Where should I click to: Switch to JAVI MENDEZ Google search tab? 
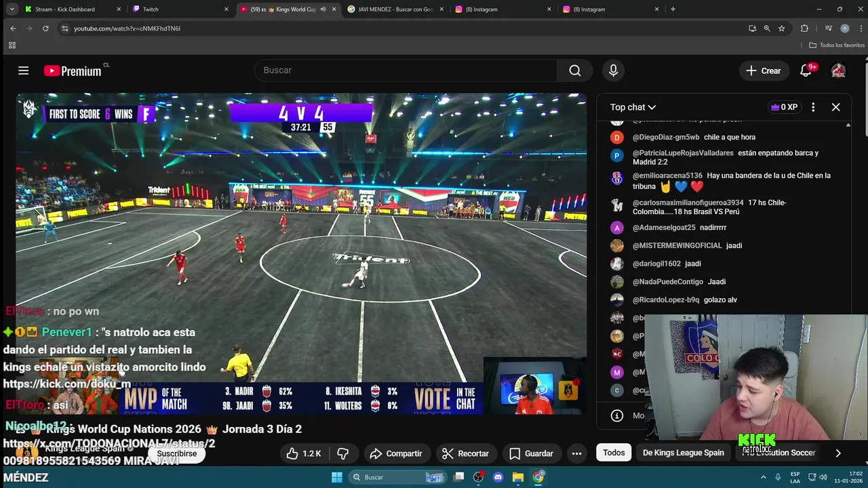point(396,9)
